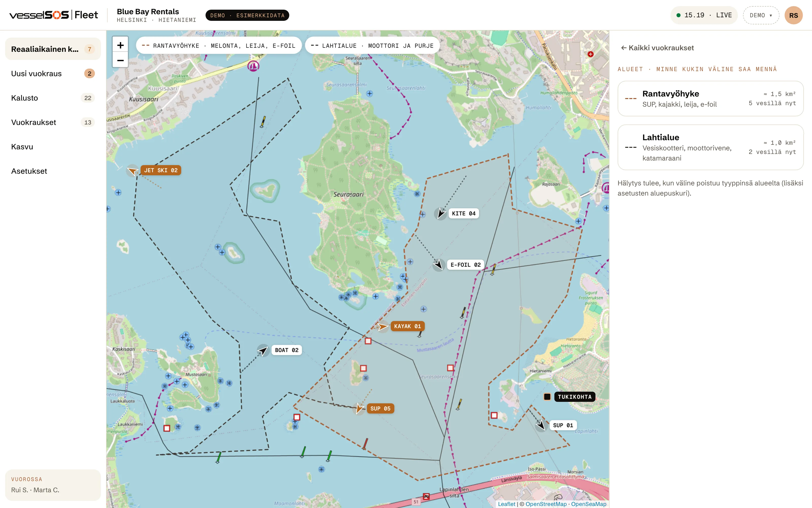Open Vuokraukset sidebar item
Viewport: 812px width, 508px height.
53,122
